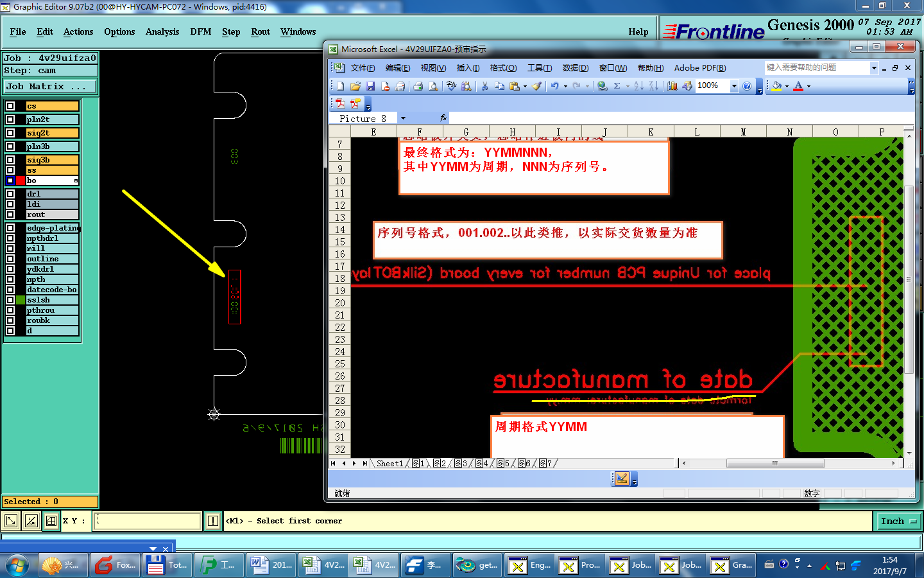This screenshot has height=578, width=924.
Task: Click the picture toolbar icon below the Excel sheet
Action: tap(621, 478)
